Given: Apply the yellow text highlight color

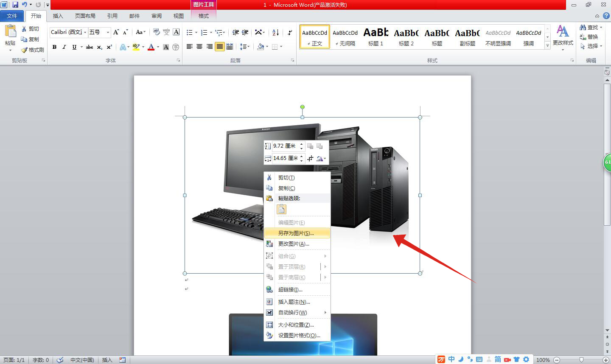Looking at the screenshot, I should pos(136,47).
